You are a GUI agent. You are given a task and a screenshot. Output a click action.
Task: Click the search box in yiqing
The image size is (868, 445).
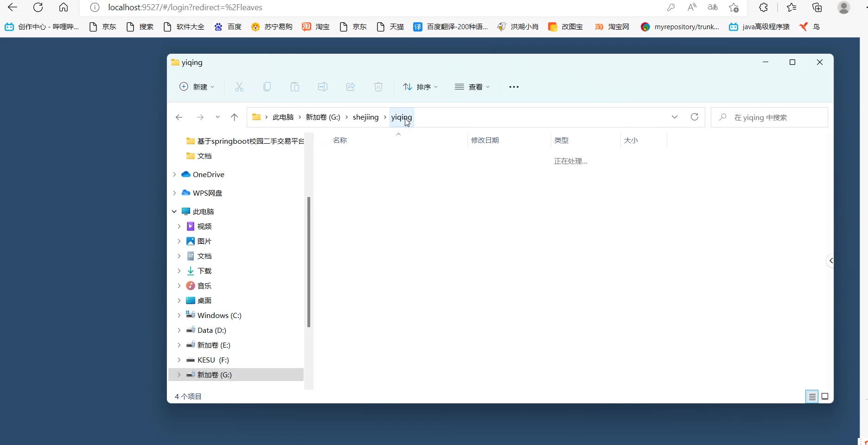pyautogui.click(x=769, y=117)
